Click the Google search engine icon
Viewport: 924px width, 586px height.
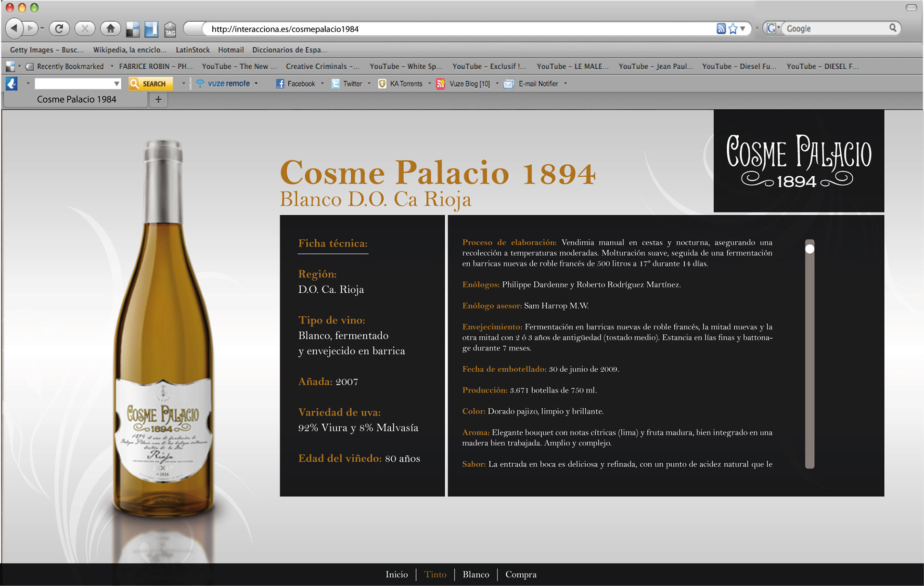[771, 28]
